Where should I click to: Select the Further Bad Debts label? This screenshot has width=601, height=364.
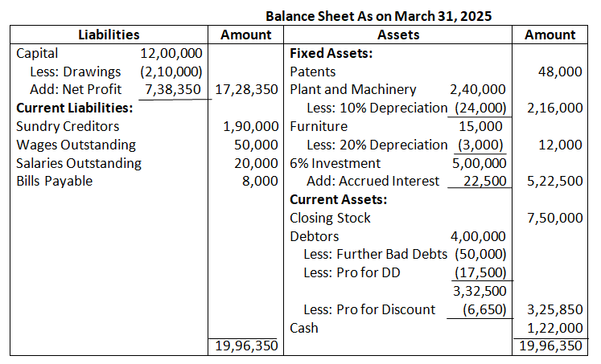375,254
